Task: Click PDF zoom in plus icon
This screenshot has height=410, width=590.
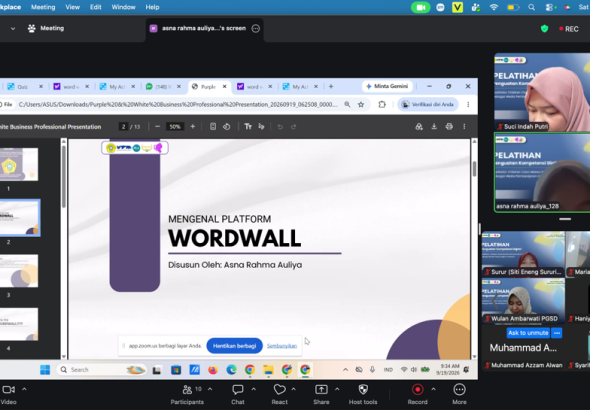Action: click(193, 127)
